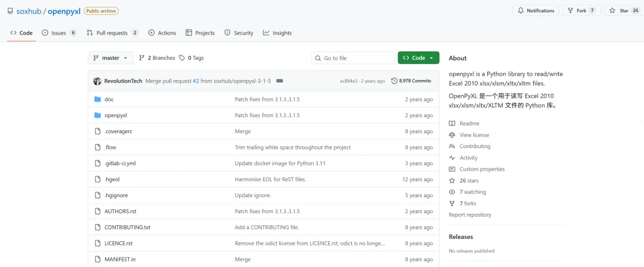The width and height of the screenshot is (644, 267).
Task: Open commit hash ec884e3
Action: coord(349,81)
